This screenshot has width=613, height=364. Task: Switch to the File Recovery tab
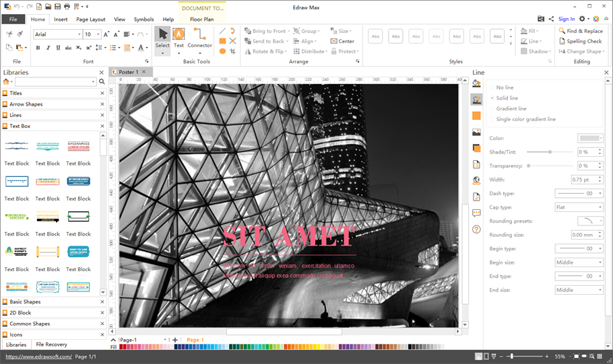pyautogui.click(x=51, y=344)
